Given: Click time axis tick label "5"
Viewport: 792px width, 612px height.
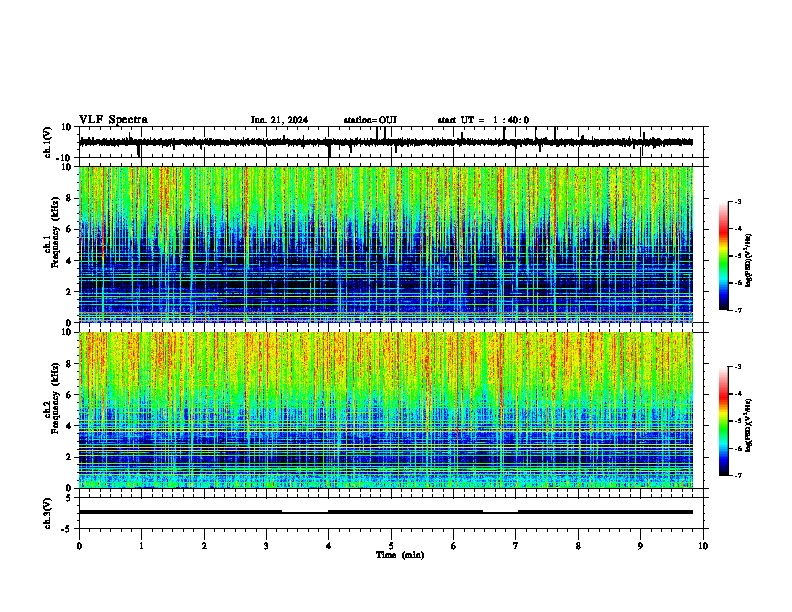Looking at the screenshot, I should (391, 546).
